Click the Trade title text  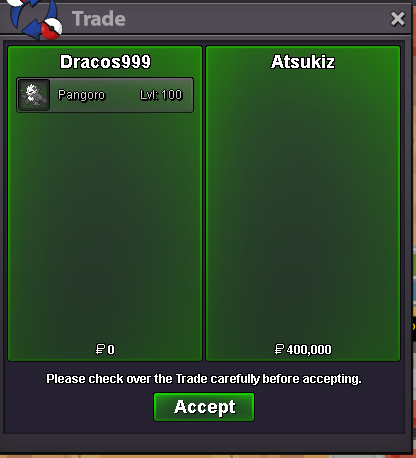coord(99,19)
